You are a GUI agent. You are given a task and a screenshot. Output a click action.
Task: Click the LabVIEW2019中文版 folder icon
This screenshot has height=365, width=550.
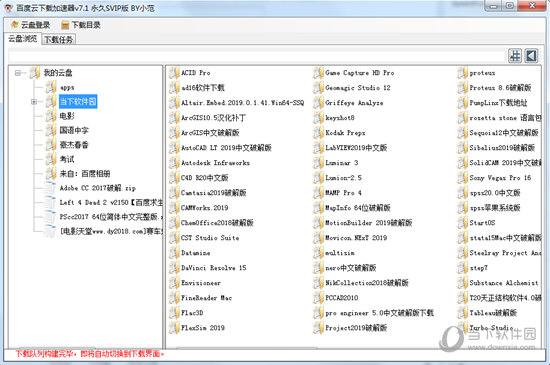318,148
